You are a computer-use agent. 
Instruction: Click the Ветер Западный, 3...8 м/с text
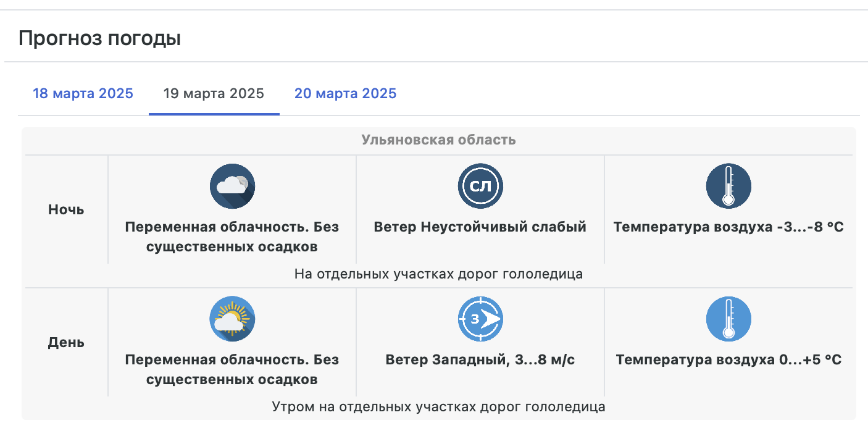(x=480, y=359)
